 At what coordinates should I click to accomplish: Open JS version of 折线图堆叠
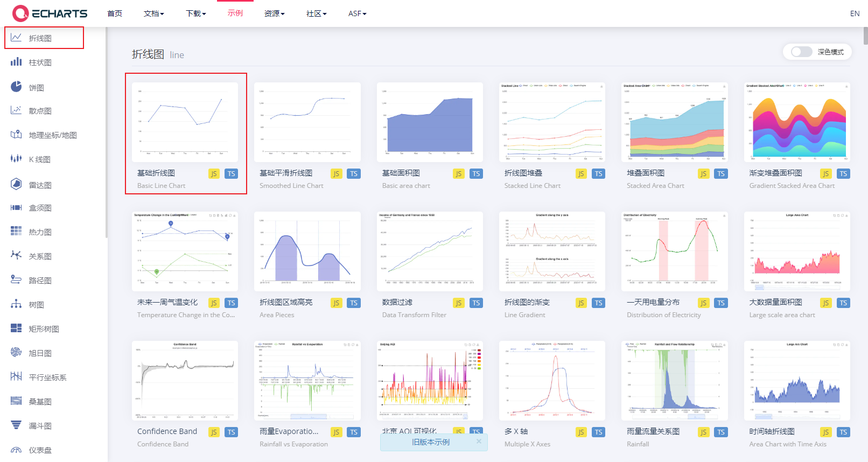pyautogui.click(x=581, y=173)
